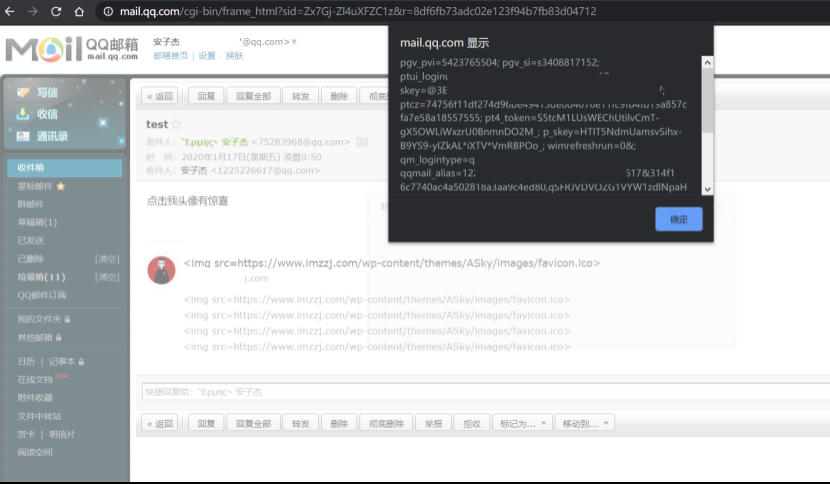
Task: Click the lock icon beside 我的文件夹
Action: pos(67,319)
